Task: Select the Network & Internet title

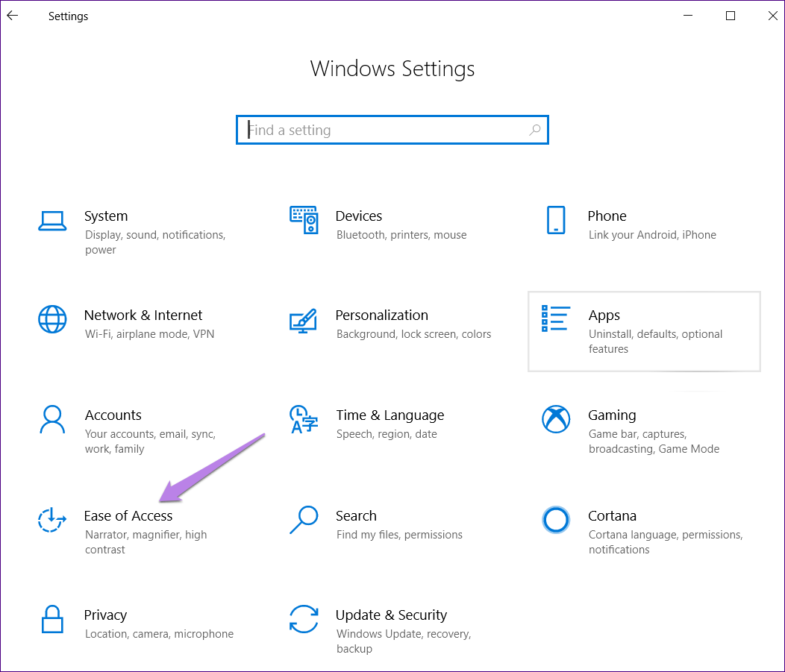Action: pos(143,315)
